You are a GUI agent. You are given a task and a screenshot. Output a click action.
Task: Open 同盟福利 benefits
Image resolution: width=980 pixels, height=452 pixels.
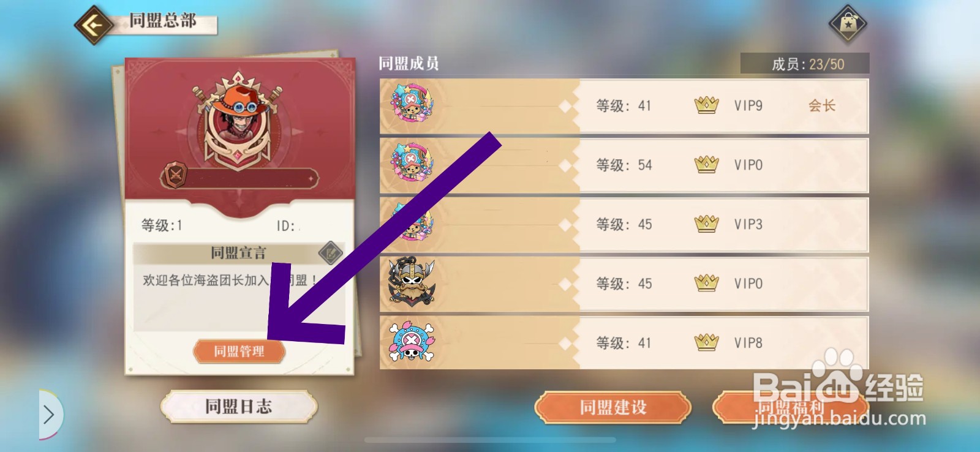[x=790, y=407]
